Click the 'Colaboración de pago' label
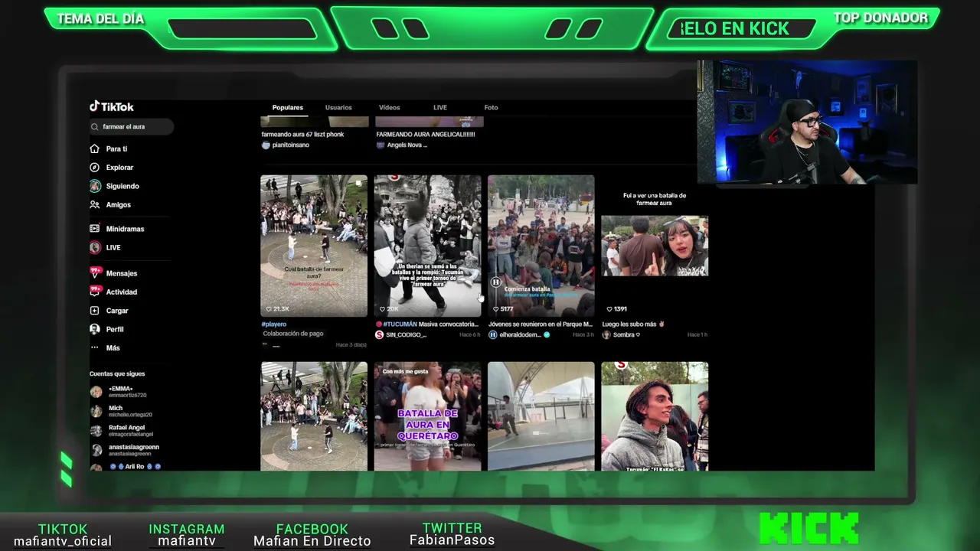The image size is (980, 551). click(293, 334)
